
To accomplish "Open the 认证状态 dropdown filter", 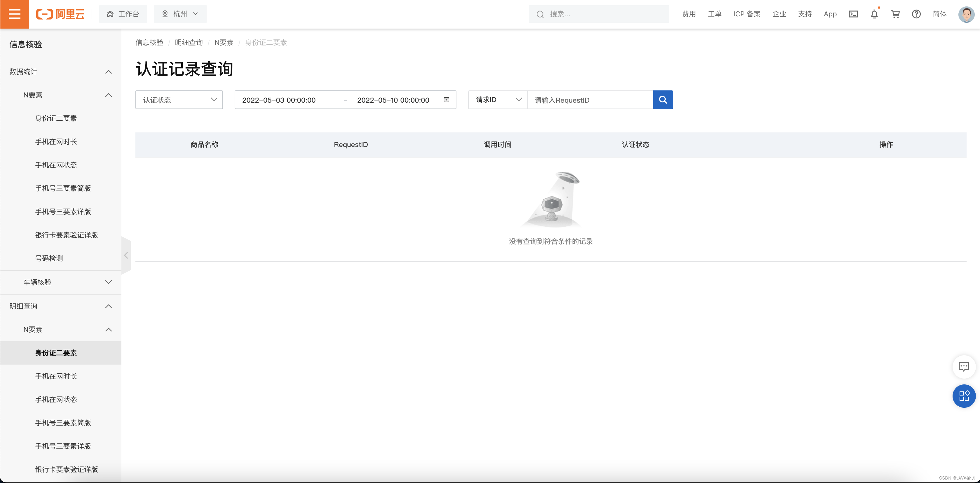I will pyautogui.click(x=179, y=100).
